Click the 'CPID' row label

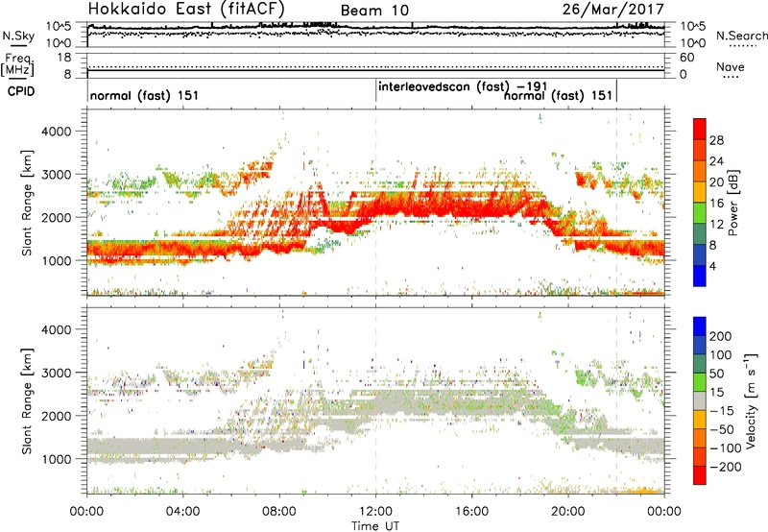pyautogui.click(x=21, y=91)
